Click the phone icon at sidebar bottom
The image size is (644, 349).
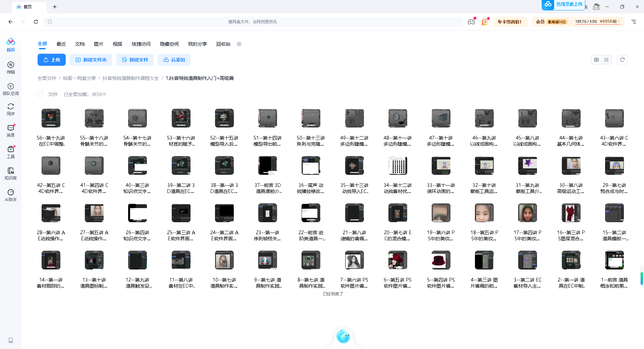coord(11,340)
